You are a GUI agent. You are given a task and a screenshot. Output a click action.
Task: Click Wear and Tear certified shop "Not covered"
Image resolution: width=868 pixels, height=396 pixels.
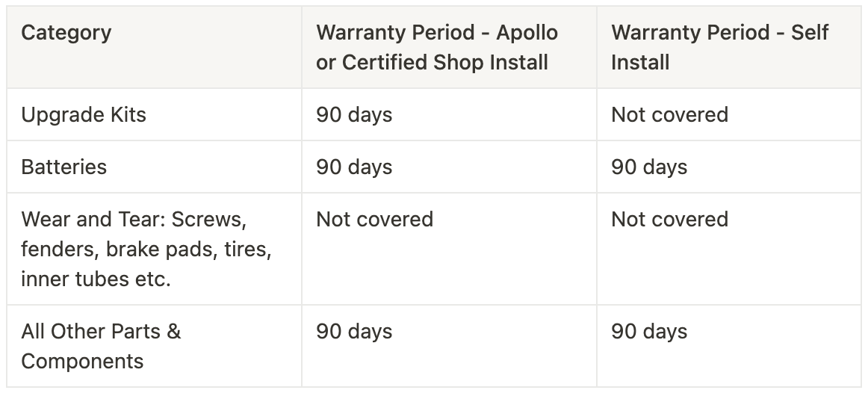(374, 220)
